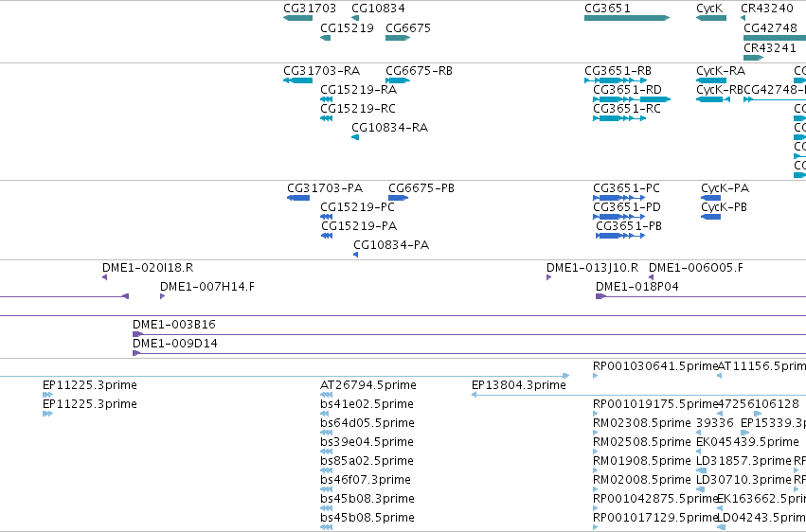Select the CG15219-PC CDS label

tap(357, 207)
